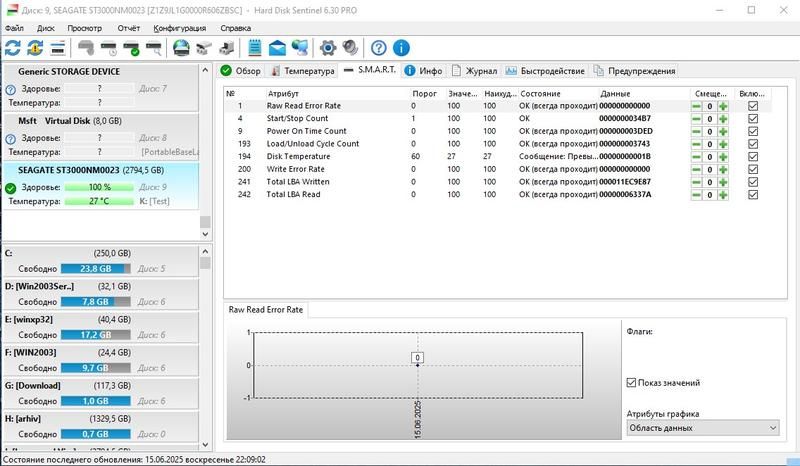Open settings via the gear icon
The image size is (800, 466).
(328, 48)
